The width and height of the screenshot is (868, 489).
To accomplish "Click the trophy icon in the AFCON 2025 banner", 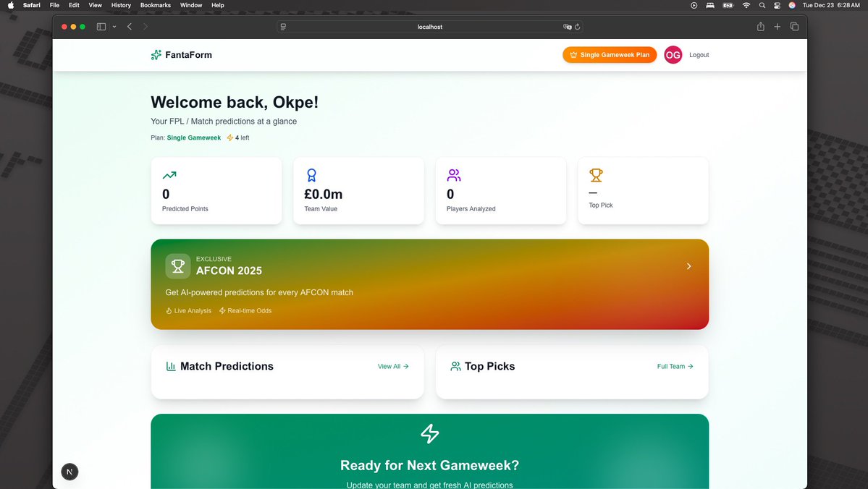I will (178, 266).
